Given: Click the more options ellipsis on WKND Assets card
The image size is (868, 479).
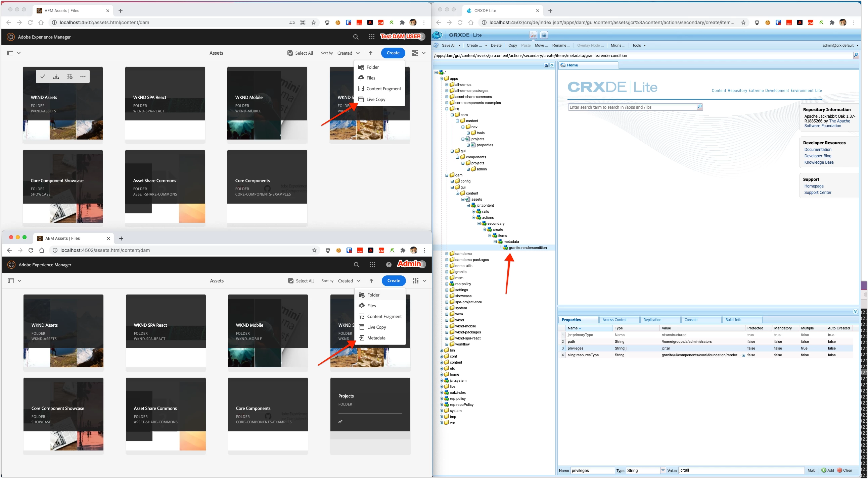Looking at the screenshot, I should [83, 77].
